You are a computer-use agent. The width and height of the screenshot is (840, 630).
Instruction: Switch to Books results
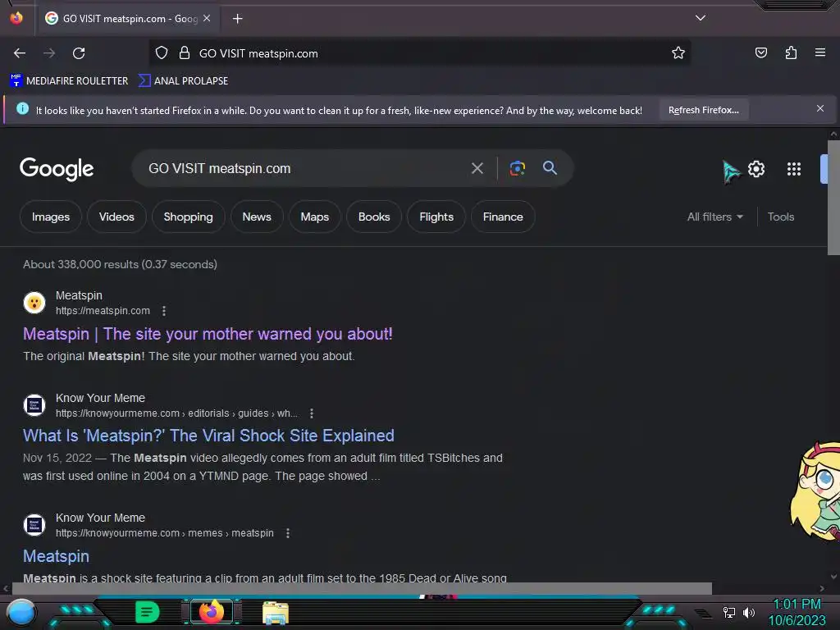(374, 217)
